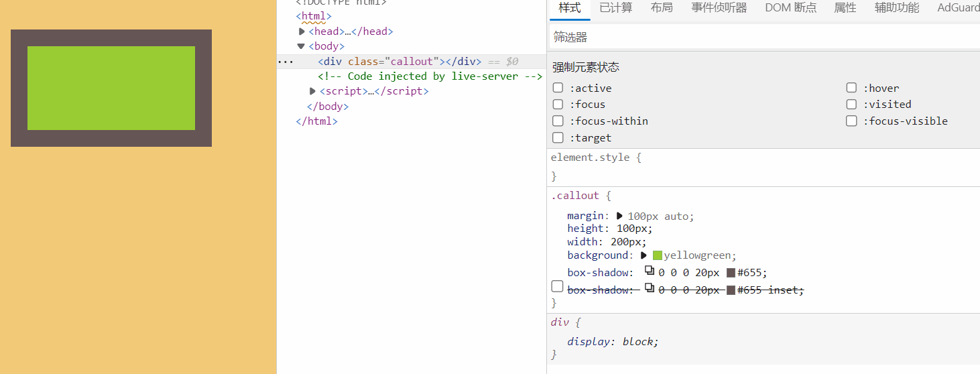
Task: Click the yellowgreen background color swatch
Action: tap(657, 255)
